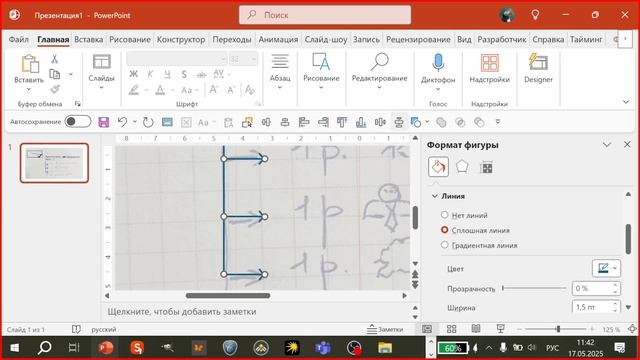The image size is (640, 360).
Task: Select the 'Нет линий' radio option
Action: 444,215
